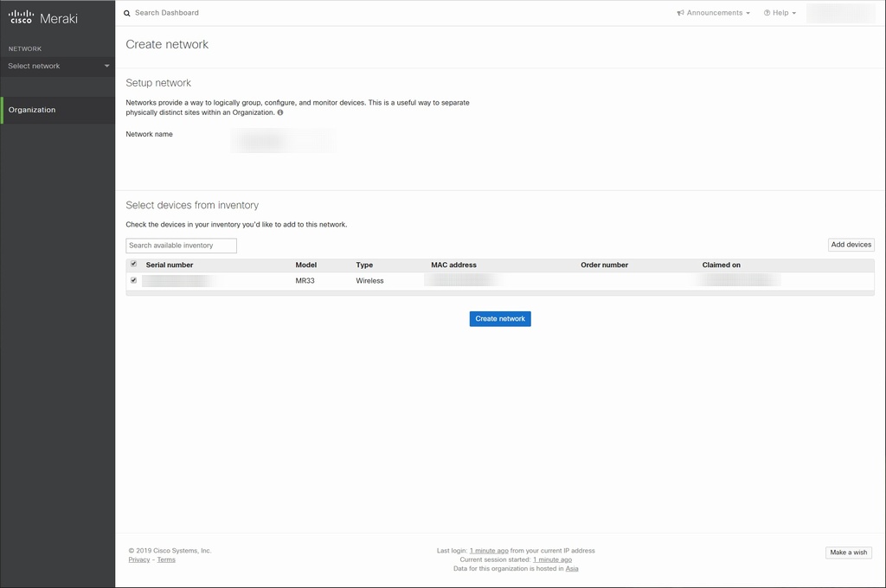This screenshot has height=588, width=886.
Task: Sort by the Model column header
Action: (305, 265)
